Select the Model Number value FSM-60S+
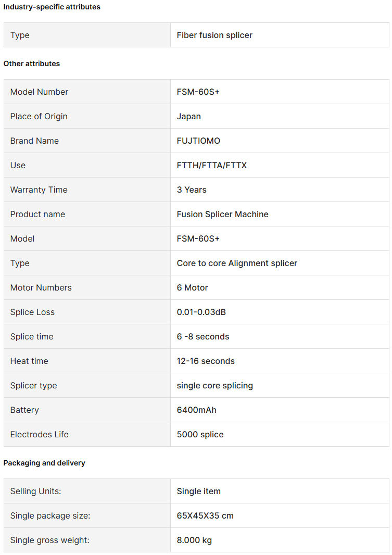The width and height of the screenshot is (392, 555). 198,92
